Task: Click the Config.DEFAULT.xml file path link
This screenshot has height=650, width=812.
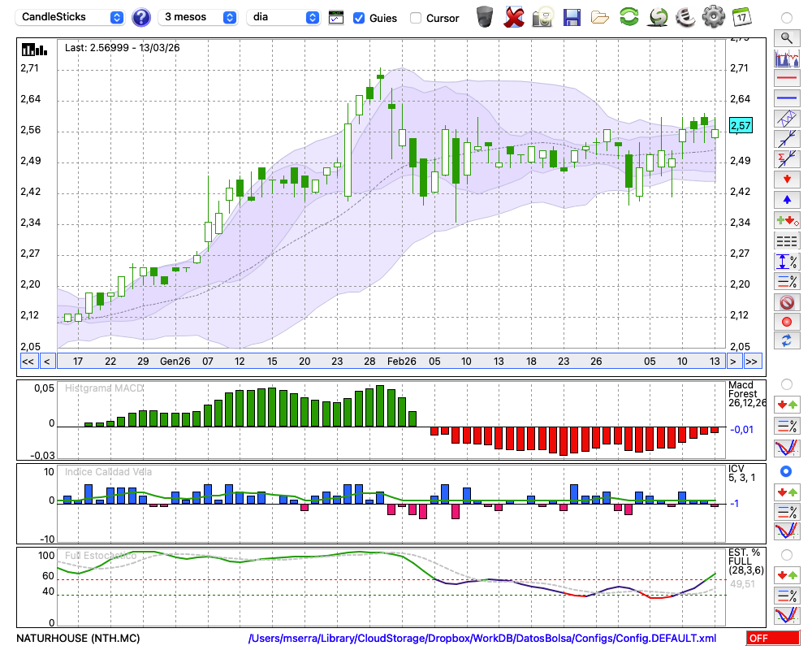Action: click(482, 639)
